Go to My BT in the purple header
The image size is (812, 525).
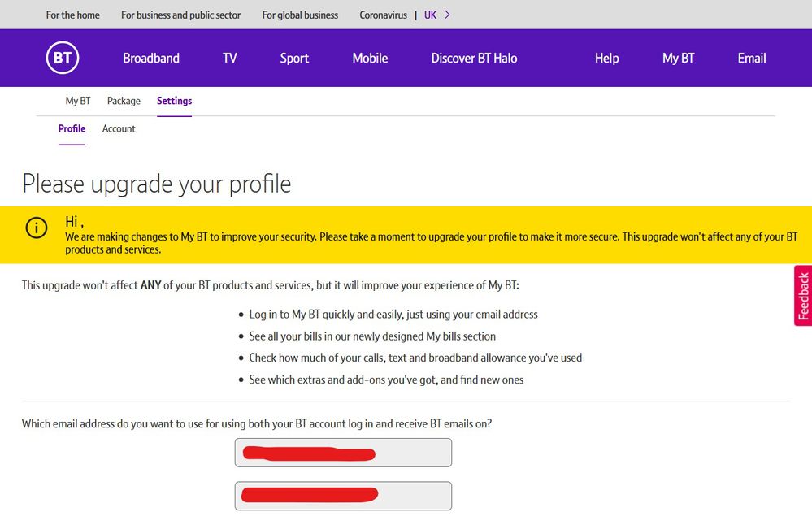tap(678, 58)
